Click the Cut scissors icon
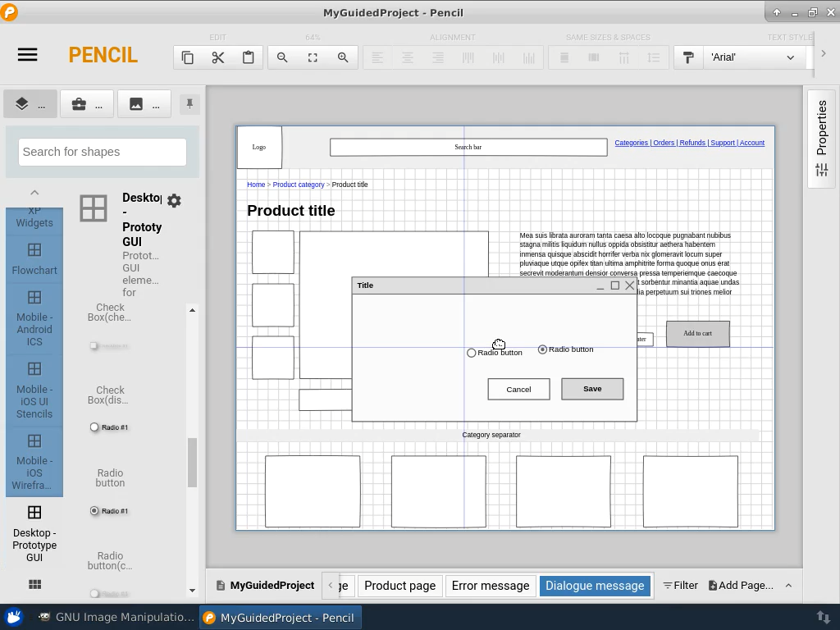 [x=218, y=57]
